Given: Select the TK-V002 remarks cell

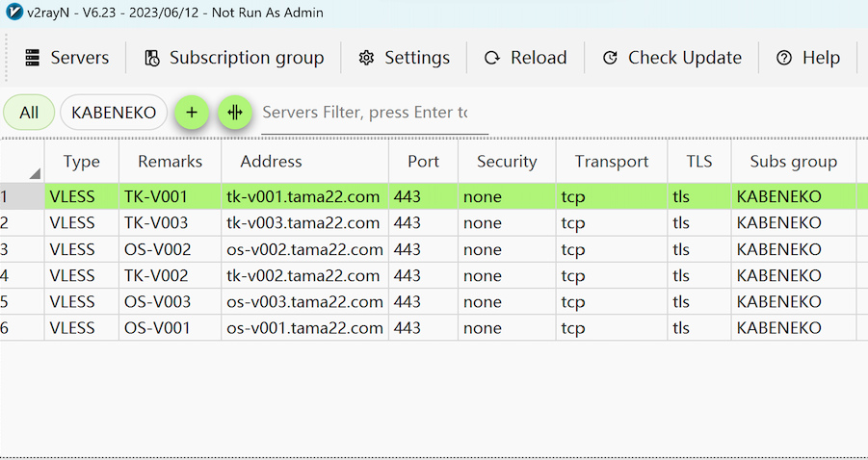Looking at the screenshot, I should (x=170, y=276).
